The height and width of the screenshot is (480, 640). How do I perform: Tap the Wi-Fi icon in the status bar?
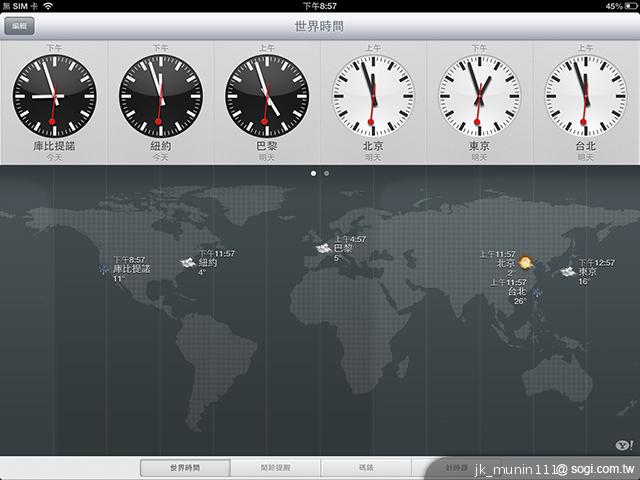click(48, 6)
